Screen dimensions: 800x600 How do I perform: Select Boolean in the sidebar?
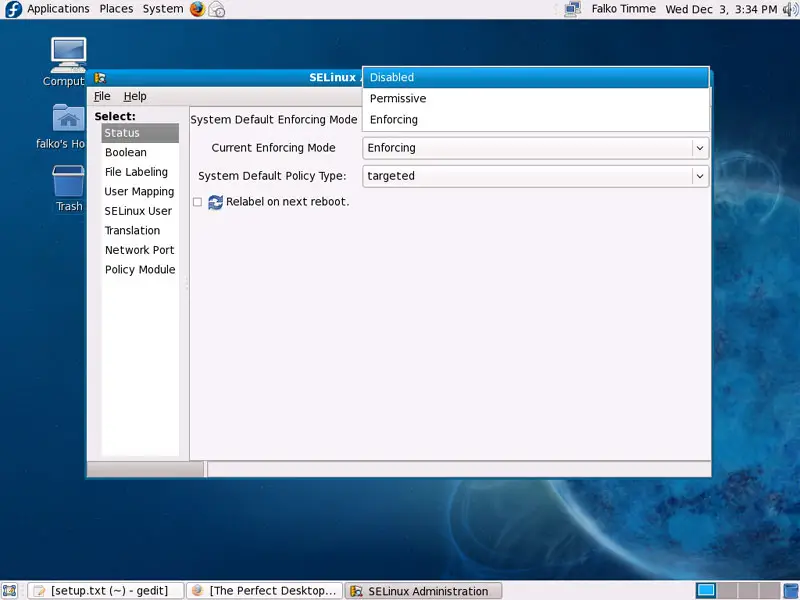140,153
